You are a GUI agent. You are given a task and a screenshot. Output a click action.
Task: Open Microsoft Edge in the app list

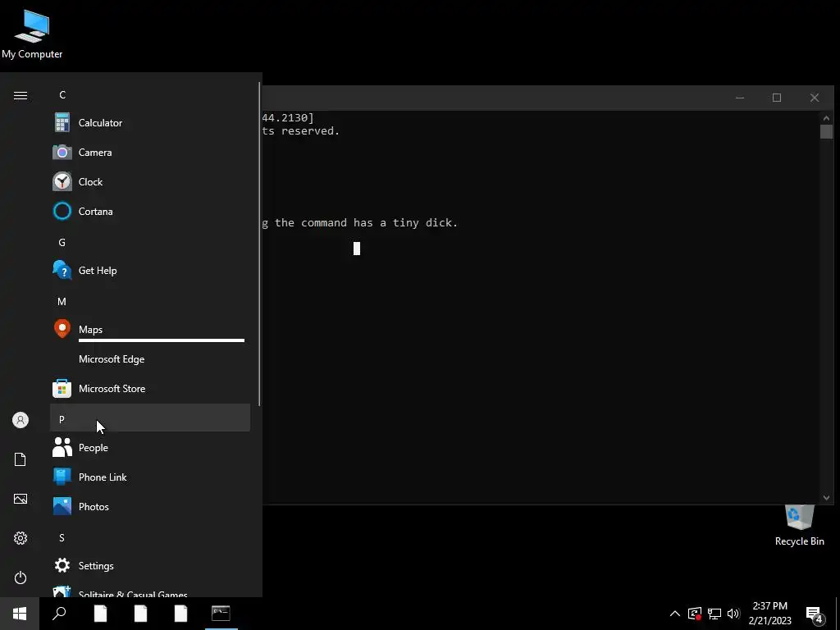150,359
